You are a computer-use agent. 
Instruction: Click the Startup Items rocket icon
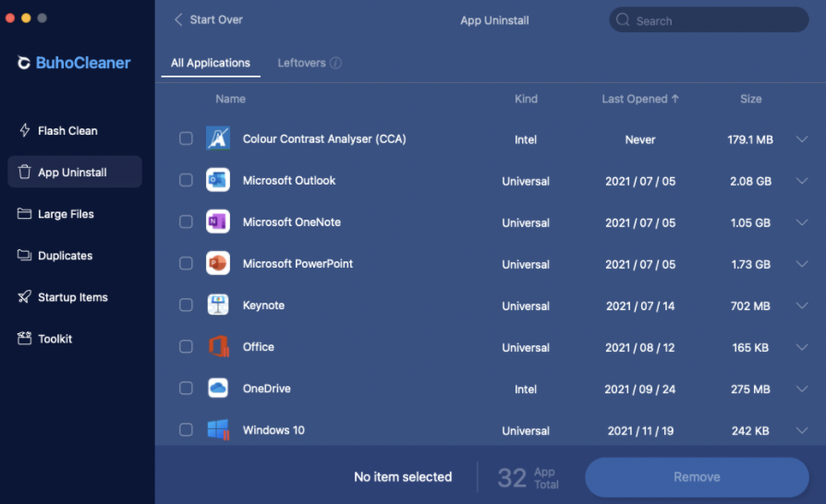coord(24,296)
